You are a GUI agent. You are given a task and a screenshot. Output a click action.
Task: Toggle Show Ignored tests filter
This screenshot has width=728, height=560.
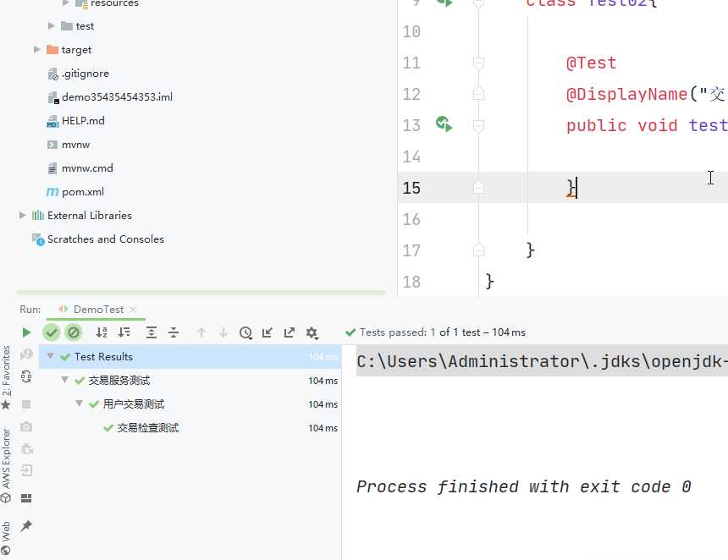coord(74,332)
